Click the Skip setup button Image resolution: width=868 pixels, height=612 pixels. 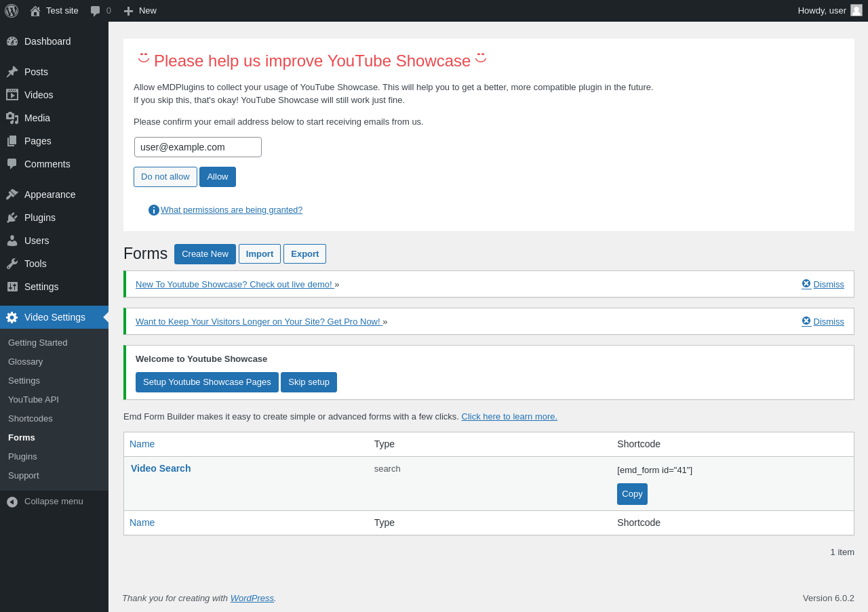[x=309, y=382]
